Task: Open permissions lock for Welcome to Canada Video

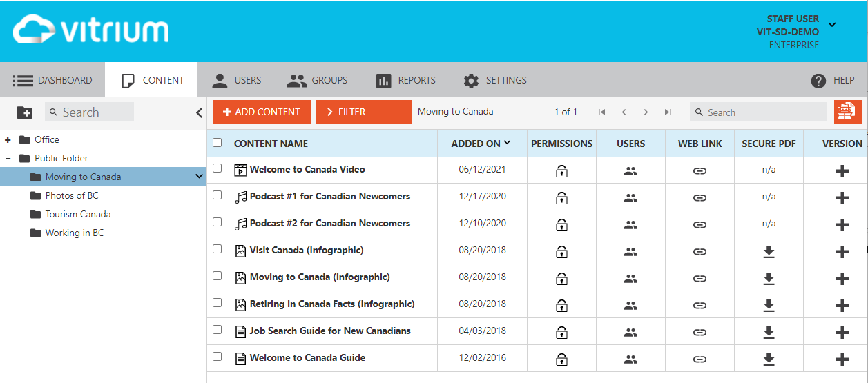Action: point(561,171)
